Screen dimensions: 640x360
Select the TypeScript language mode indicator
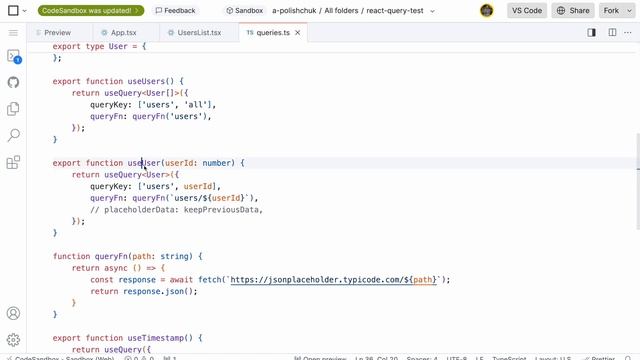tap(509, 358)
